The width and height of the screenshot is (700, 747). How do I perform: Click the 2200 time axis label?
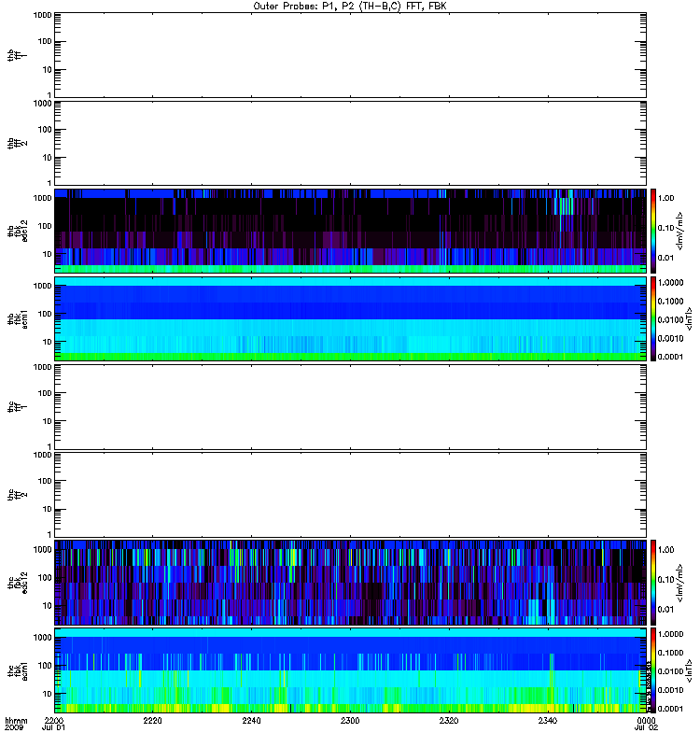tap(54, 721)
